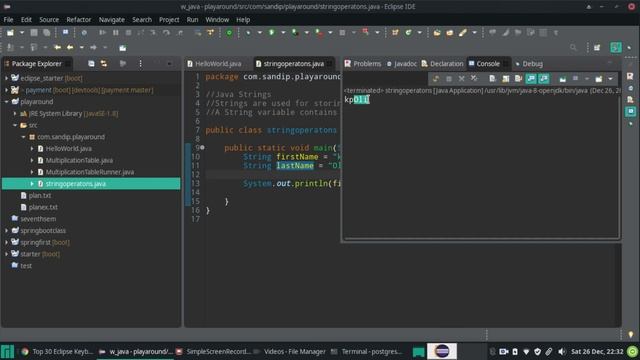Click the magnifier Quick Access search icon
The height and width of the screenshot is (360, 640).
point(573,48)
